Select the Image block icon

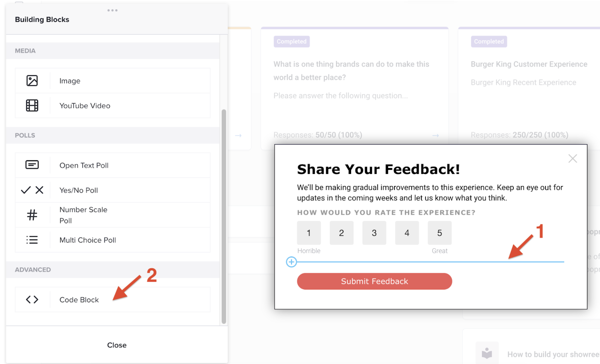(x=32, y=80)
